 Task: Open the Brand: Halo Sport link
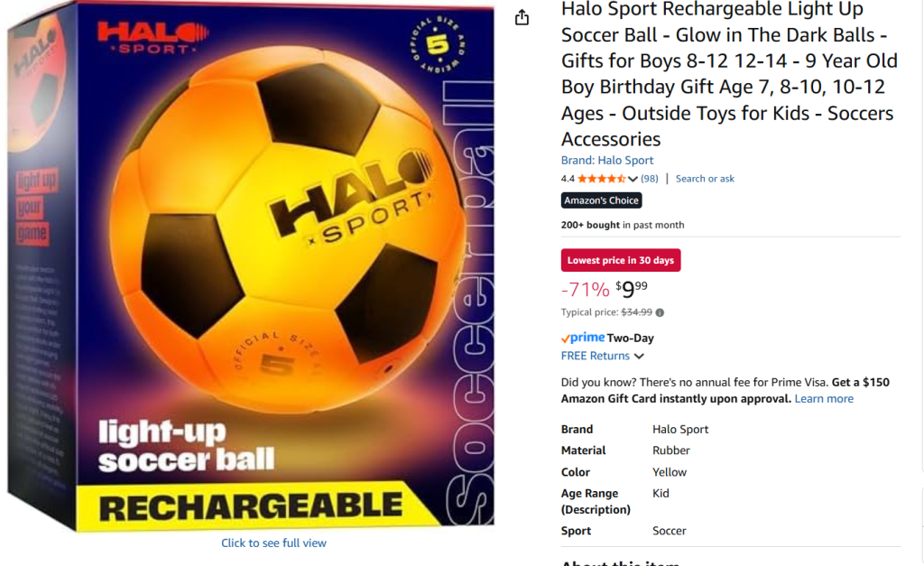point(607,161)
